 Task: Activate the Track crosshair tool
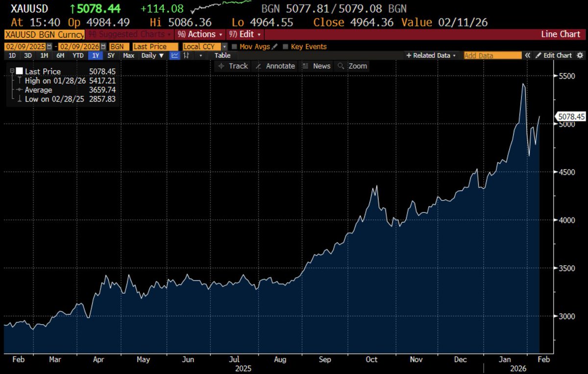coord(232,66)
